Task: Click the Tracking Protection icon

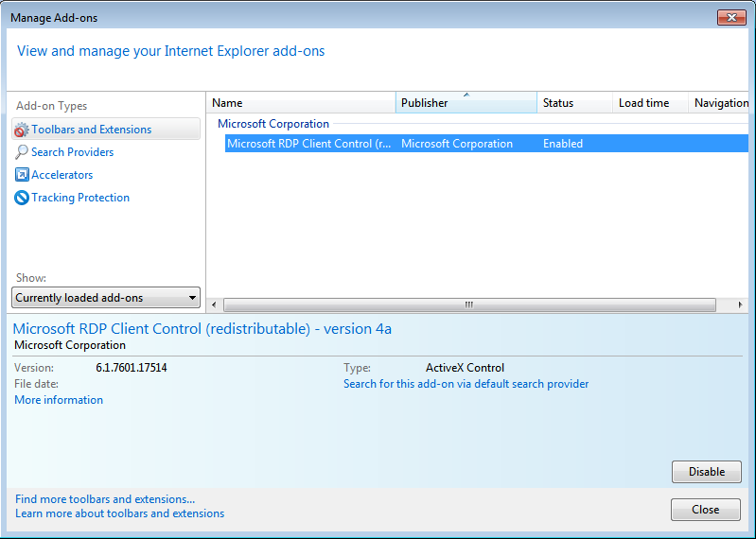Action: [x=22, y=198]
